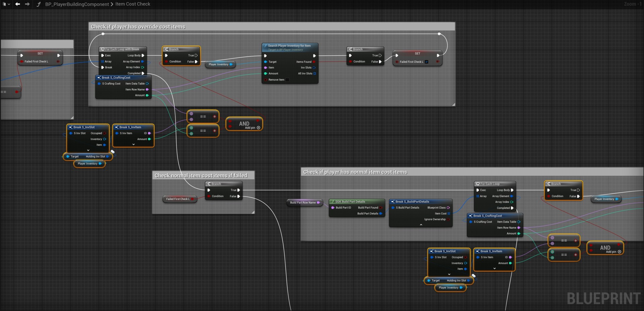Open BP_PlayerBuildingComponent in the breadcrumb
Viewport: 644px width, 311px height.
77,4
